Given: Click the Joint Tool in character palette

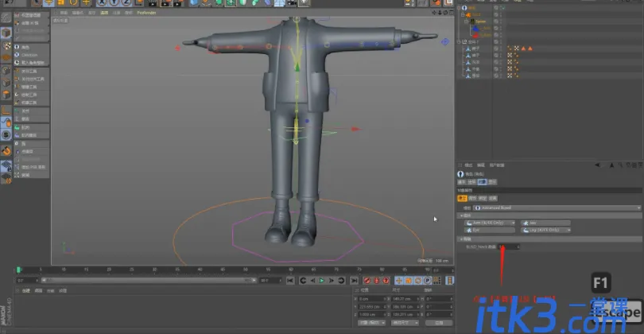Looking at the screenshot, I should coord(32,71).
